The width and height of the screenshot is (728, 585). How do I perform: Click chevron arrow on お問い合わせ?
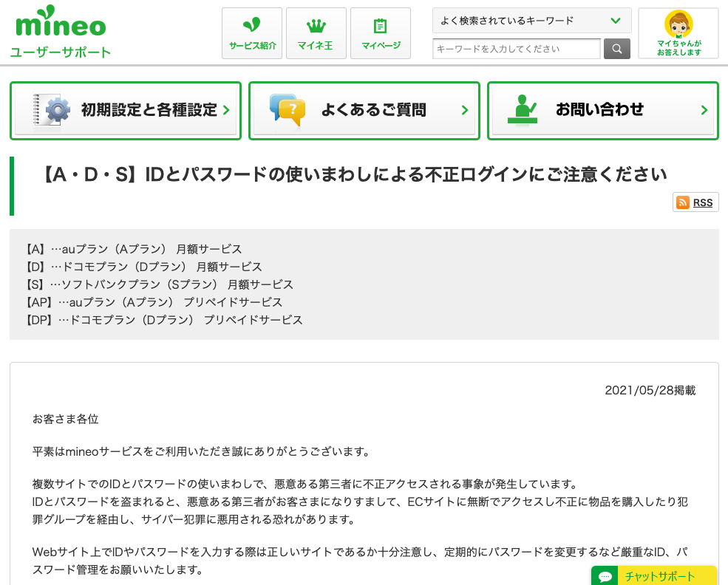pyautogui.click(x=704, y=110)
